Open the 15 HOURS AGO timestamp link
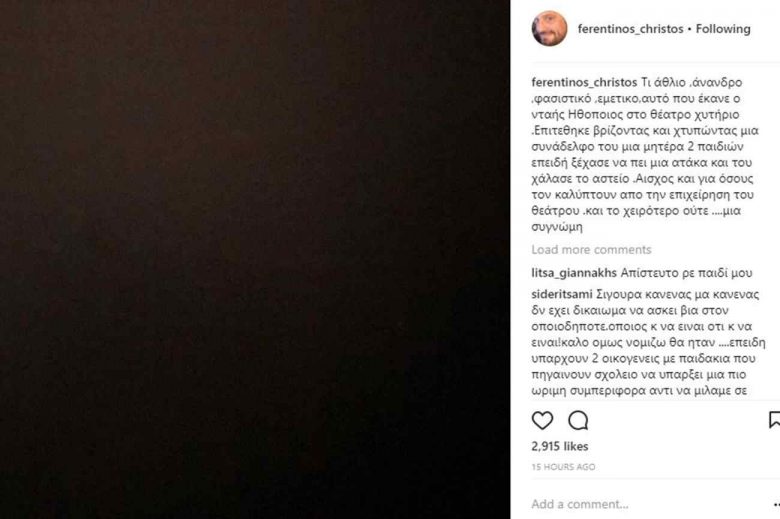 (563, 467)
